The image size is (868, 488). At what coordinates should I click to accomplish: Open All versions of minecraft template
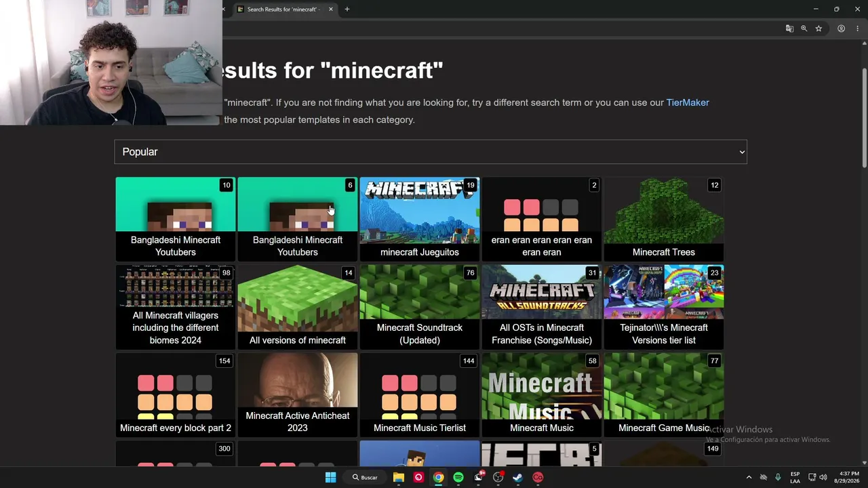298,307
